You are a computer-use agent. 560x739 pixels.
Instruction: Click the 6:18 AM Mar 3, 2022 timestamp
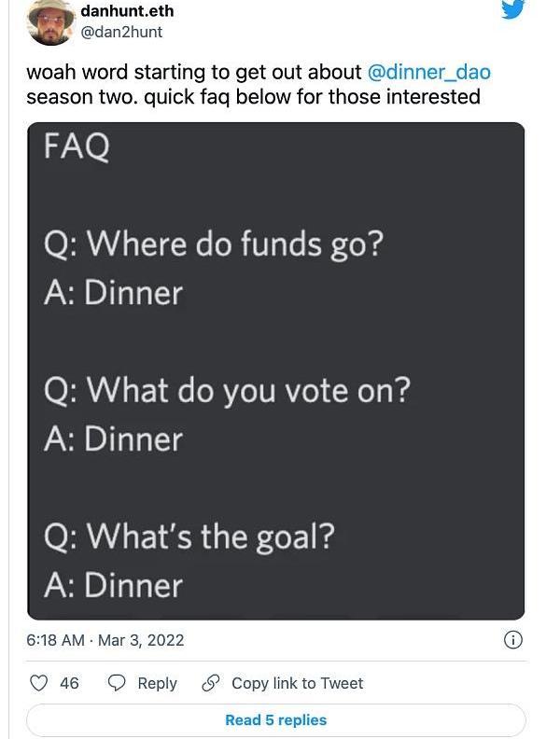(105, 640)
